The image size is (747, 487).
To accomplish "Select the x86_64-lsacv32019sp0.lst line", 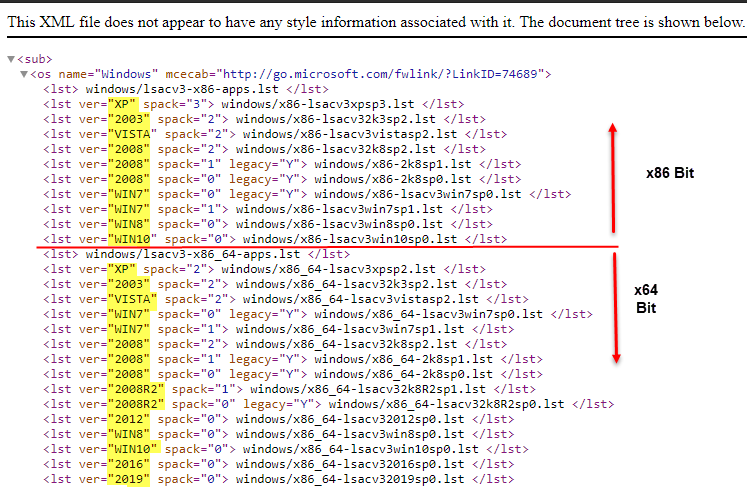I will 279,479.
